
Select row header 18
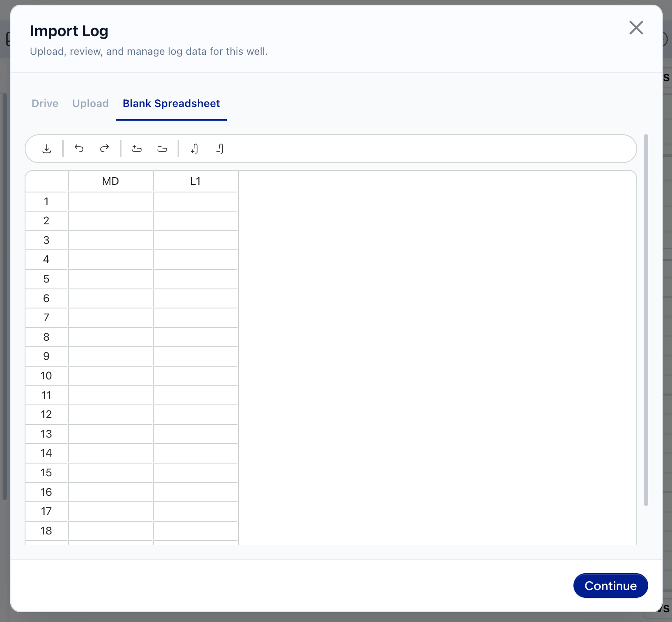(x=47, y=531)
